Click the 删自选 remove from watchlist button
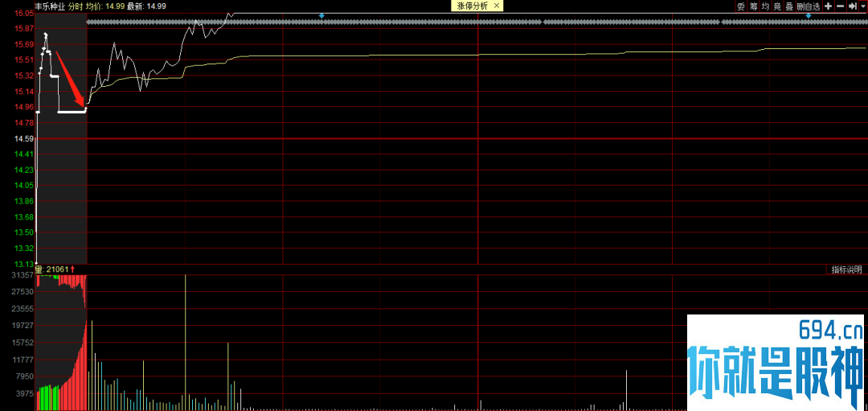The width and height of the screenshot is (868, 411). coord(809,6)
